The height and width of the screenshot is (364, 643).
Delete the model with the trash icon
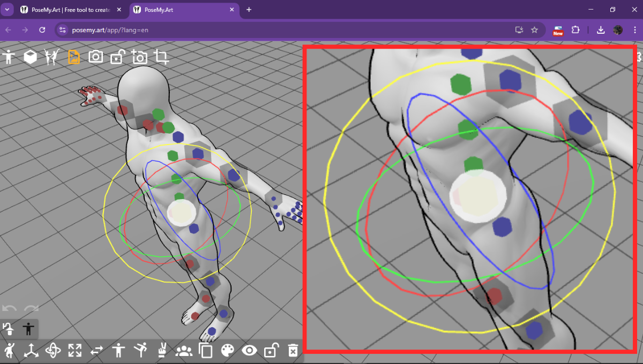(293, 351)
